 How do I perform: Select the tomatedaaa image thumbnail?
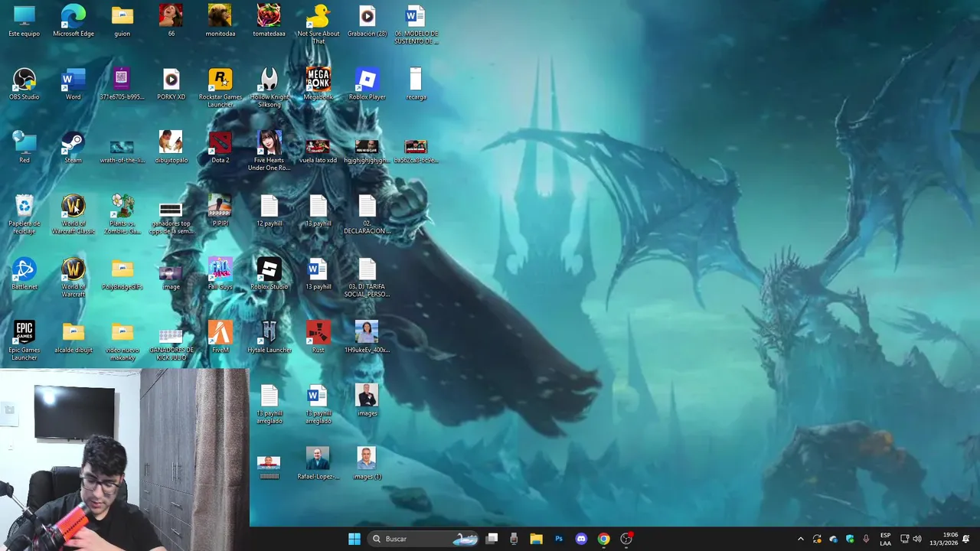coord(269,21)
